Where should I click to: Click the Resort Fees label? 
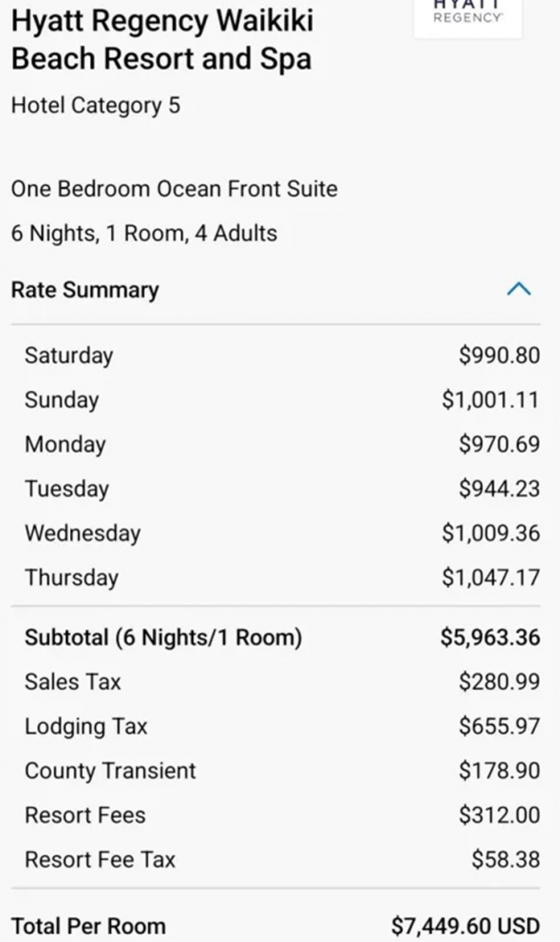[x=85, y=814]
